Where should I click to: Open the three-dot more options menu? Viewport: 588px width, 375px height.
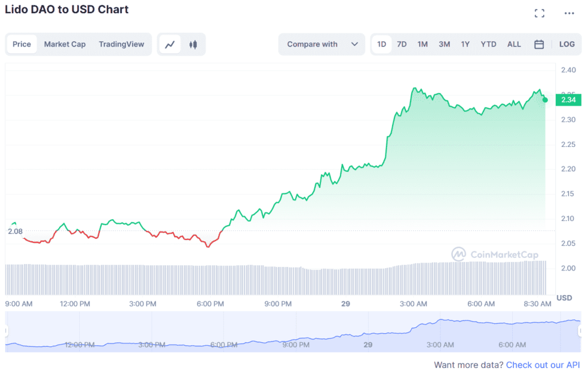569,14
